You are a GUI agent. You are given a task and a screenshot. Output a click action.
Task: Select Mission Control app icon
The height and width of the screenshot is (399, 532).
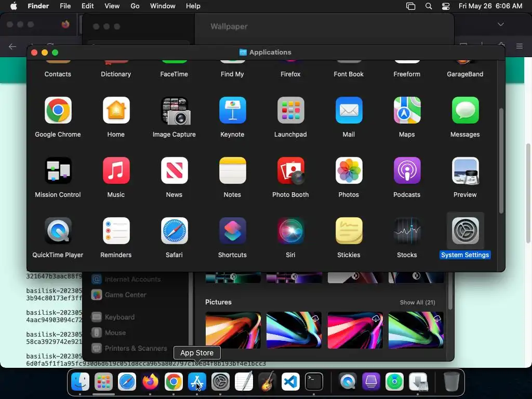pyautogui.click(x=58, y=170)
